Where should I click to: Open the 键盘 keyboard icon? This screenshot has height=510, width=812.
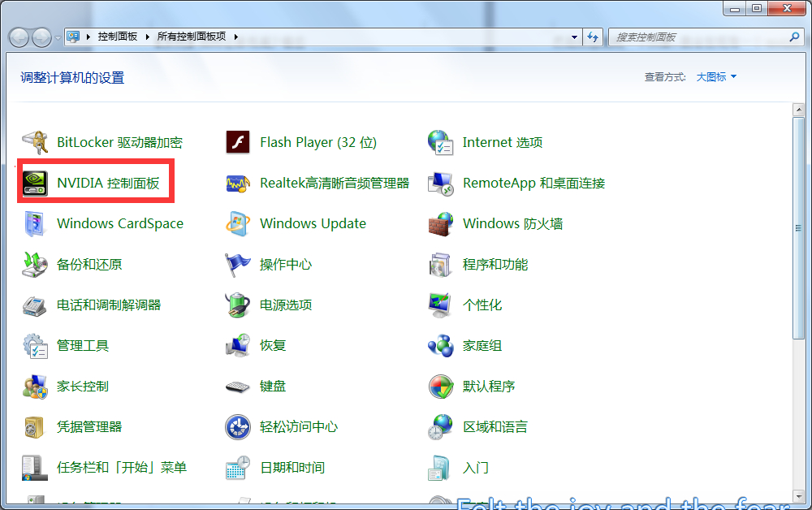pos(238,387)
